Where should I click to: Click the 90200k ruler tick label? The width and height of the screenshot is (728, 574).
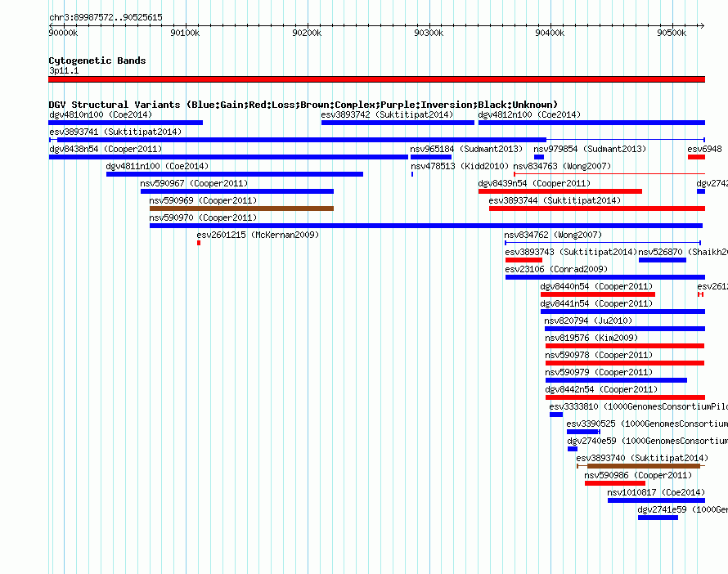307,33
